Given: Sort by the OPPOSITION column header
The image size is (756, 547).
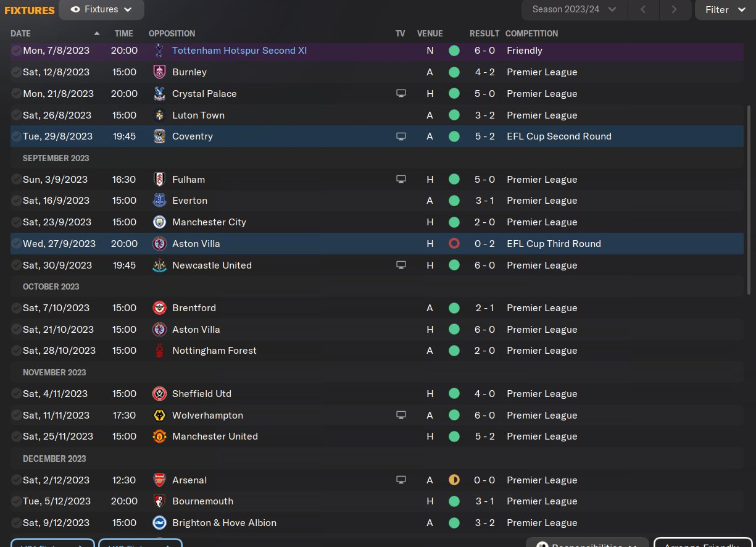Looking at the screenshot, I should point(172,34).
